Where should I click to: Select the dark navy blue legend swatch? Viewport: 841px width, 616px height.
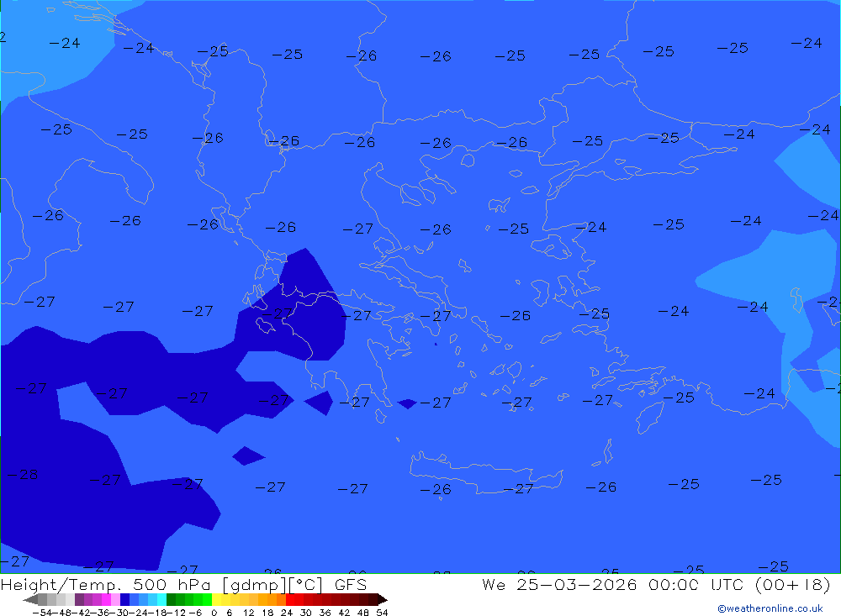coord(124,599)
